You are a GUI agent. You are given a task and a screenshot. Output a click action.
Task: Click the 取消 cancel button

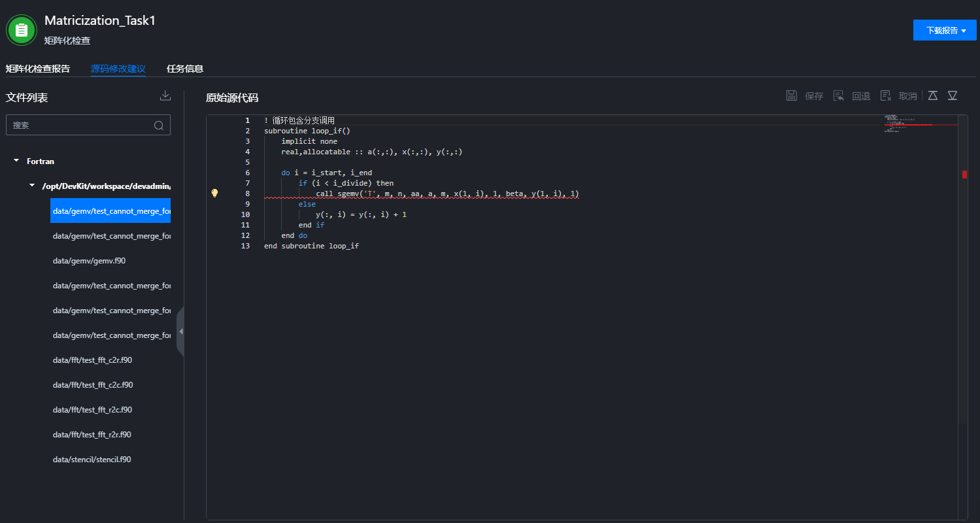point(898,96)
